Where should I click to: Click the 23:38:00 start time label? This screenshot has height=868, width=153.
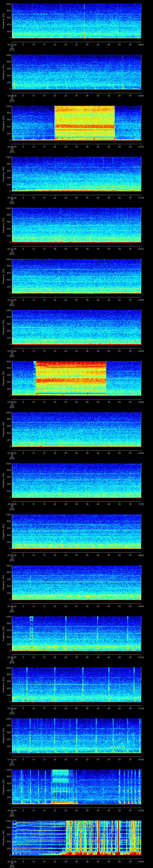coord(12,606)
